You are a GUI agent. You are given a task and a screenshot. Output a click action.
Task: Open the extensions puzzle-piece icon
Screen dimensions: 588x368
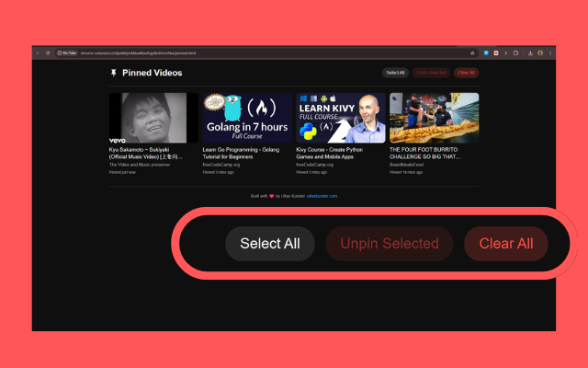coord(516,53)
